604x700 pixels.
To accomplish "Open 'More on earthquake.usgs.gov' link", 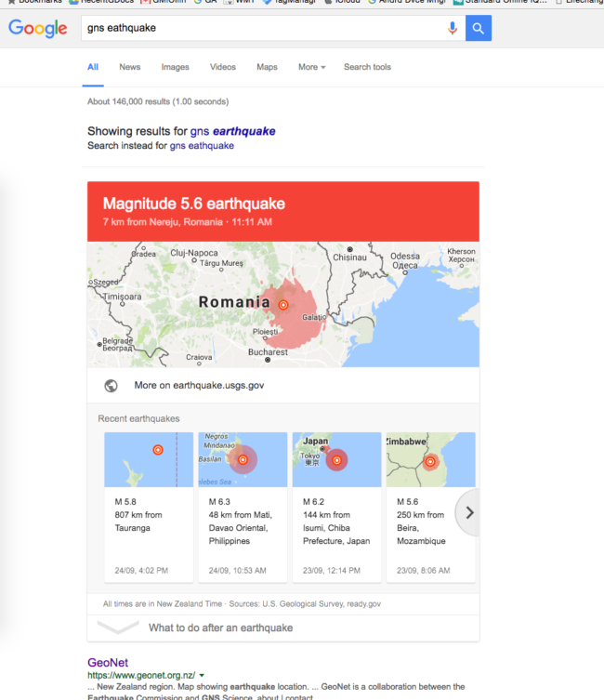I will [x=199, y=385].
